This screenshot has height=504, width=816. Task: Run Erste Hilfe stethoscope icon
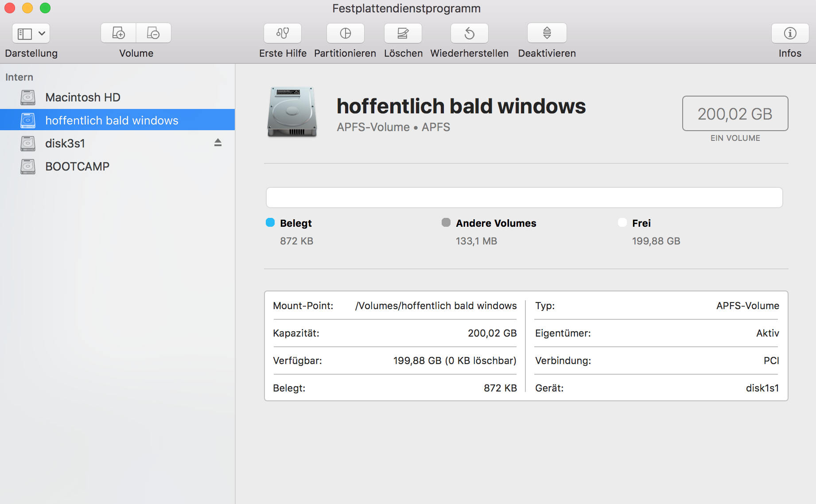click(283, 33)
